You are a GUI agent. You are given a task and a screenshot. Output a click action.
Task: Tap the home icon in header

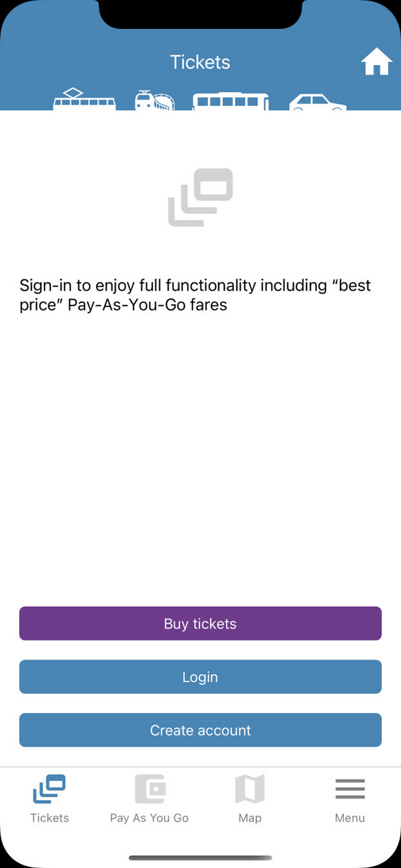coord(376,62)
